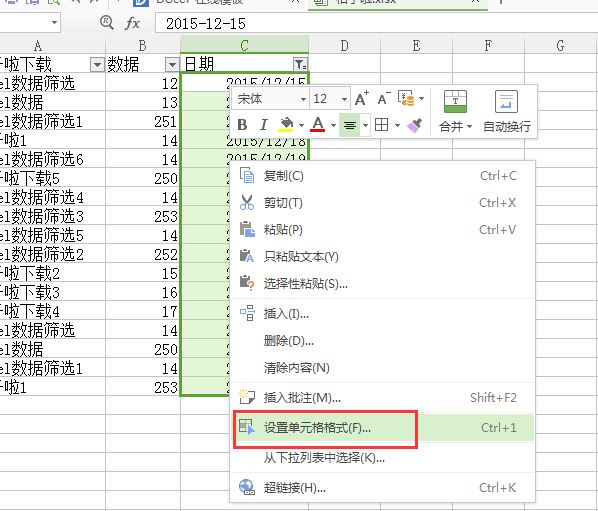The image size is (598, 511).
Task: Click the copy icon in context menu
Action: (247, 175)
